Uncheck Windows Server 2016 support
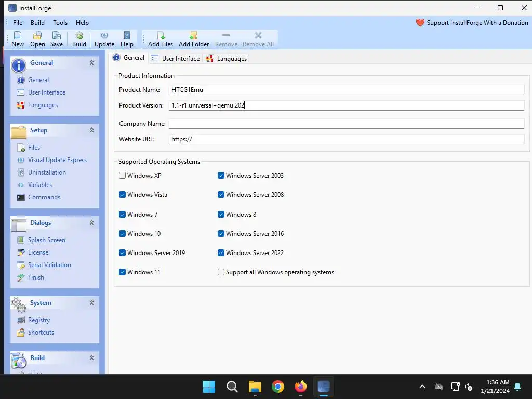This screenshot has width=532, height=399. pyautogui.click(x=221, y=234)
